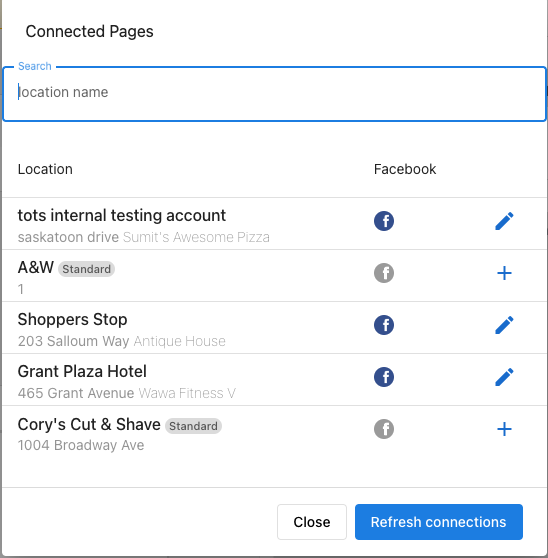
Task: Click the Location column header
Action: (x=45, y=169)
